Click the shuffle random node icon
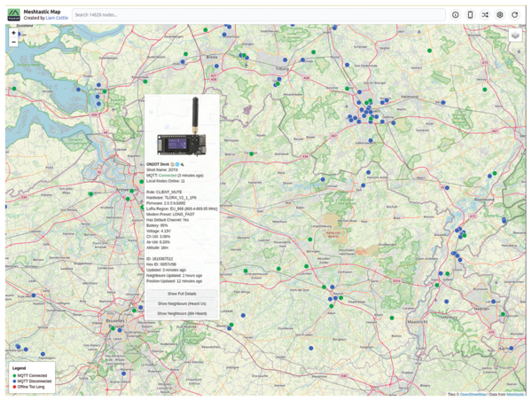 click(x=485, y=15)
